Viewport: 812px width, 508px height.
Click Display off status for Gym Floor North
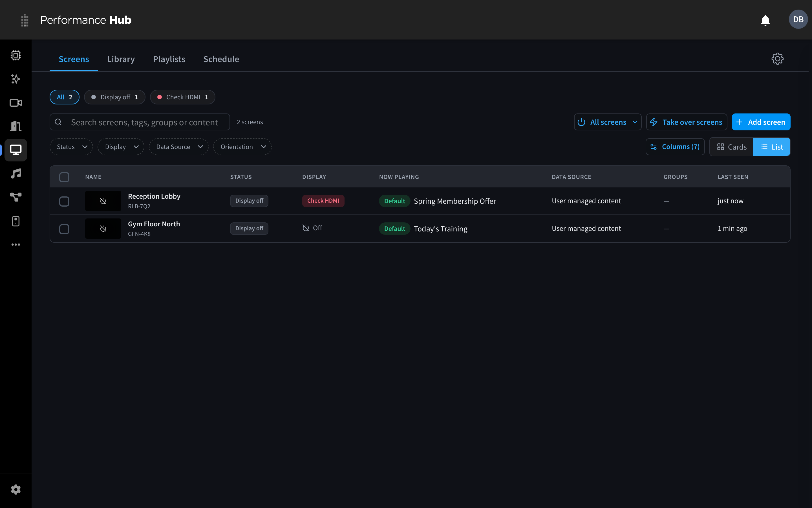(x=249, y=228)
